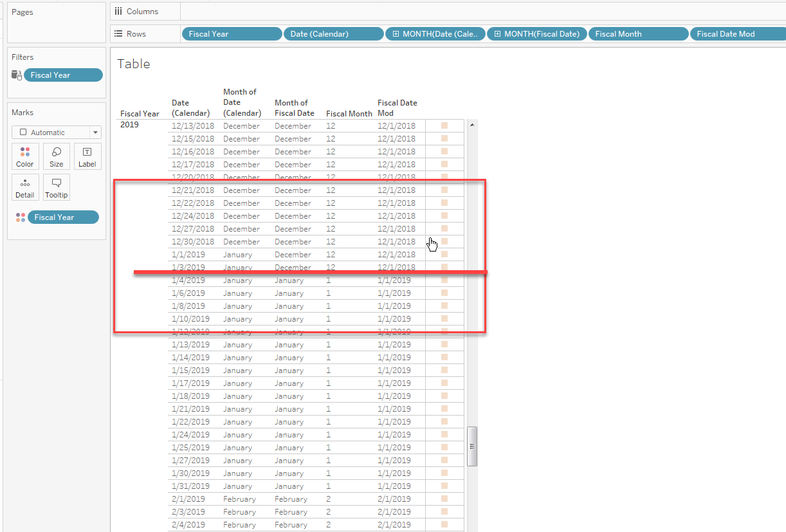786x532 pixels.
Task: Open the Fiscal Year pill menu on Rows
Action: [x=232, y=33]
